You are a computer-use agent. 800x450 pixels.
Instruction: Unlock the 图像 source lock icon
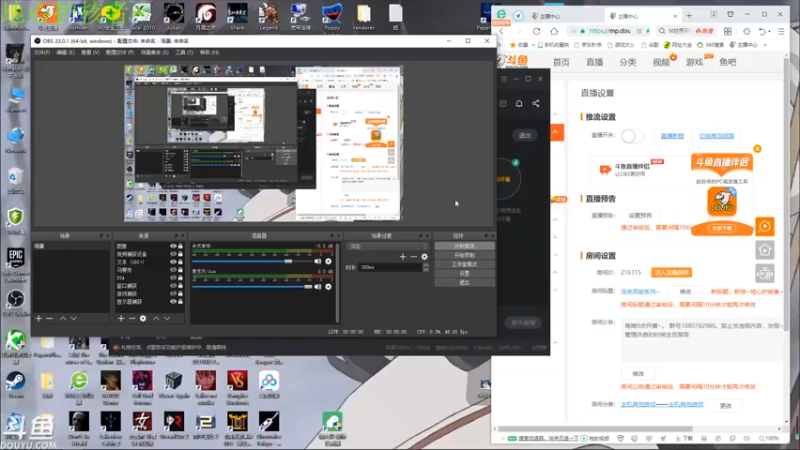pyautogui.click(x=180, y=246)
